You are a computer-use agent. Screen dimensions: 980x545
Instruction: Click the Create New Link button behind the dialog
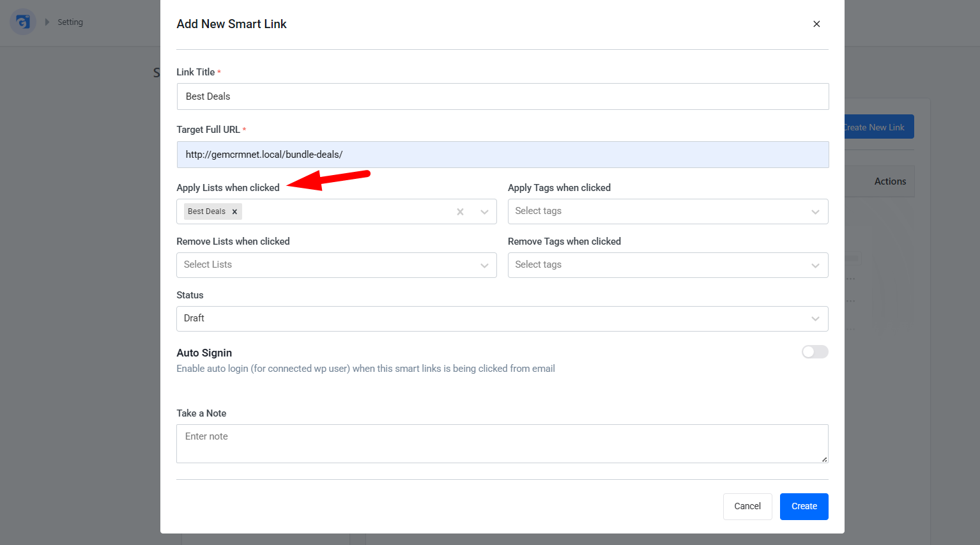pos(879,127)
